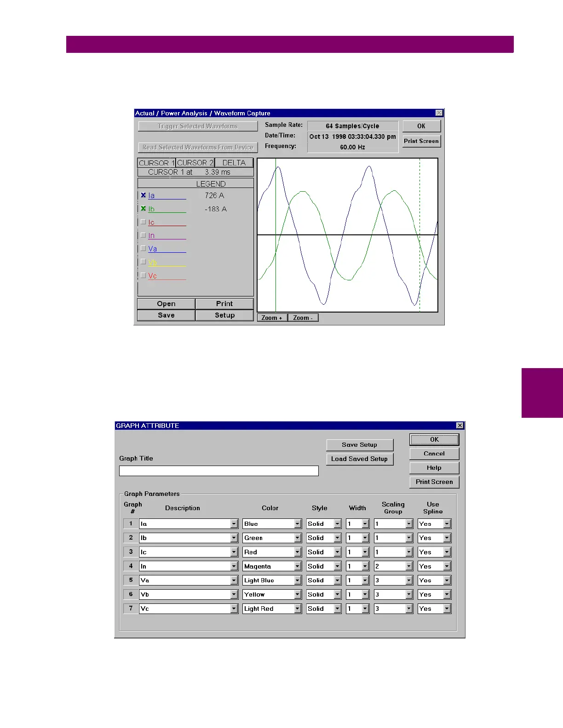Image resolution: width=563 pixels, height=728 pixels.
Task: Select the CURSOR 1 tab
Action: 156,163
